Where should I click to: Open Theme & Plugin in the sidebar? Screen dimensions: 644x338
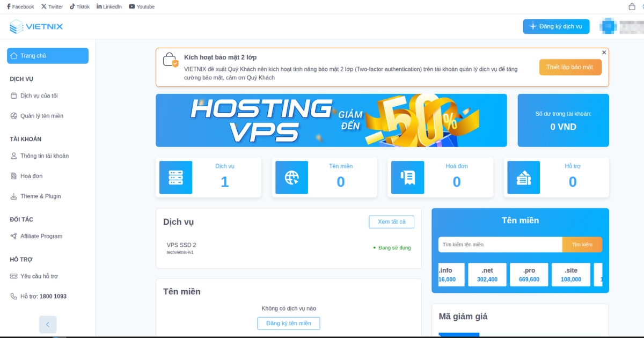[x=37, y=196]
